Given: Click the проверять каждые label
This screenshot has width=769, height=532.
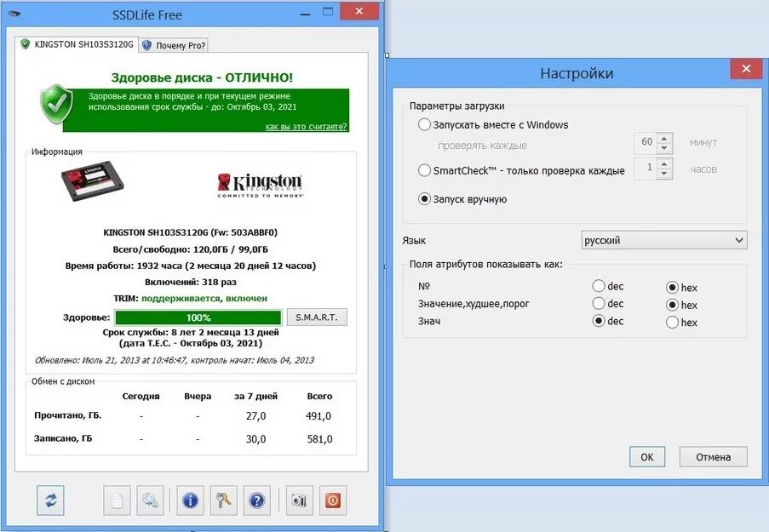Looking at the screenshot, I should click(x=483, y=146).
